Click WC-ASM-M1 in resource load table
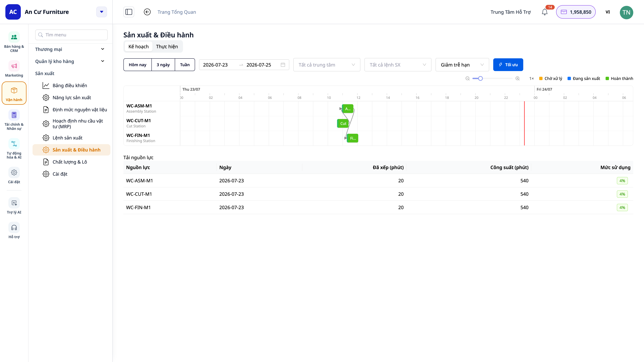The height and width of the screenshot is (362, 644). pos(140,181)
